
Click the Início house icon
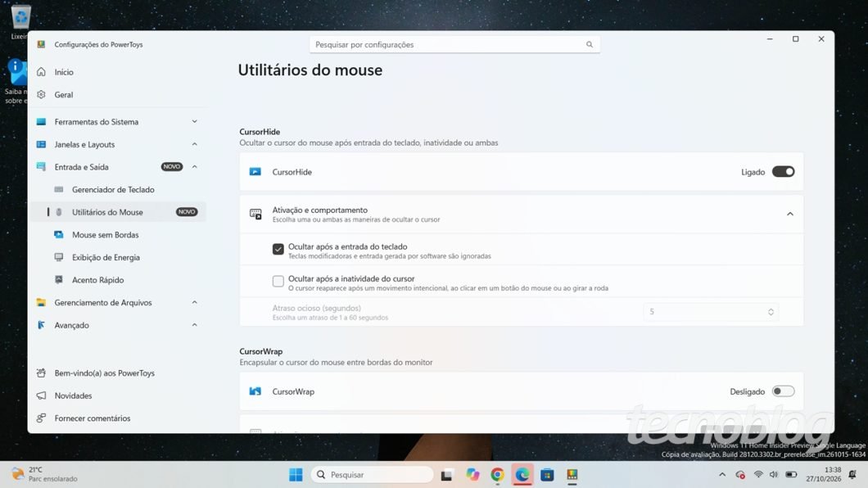click(41, 72)
